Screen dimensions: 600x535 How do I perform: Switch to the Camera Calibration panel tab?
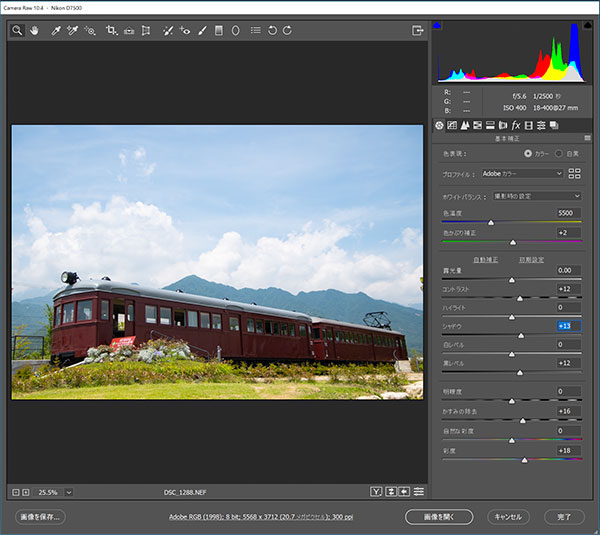click(528, 126)
